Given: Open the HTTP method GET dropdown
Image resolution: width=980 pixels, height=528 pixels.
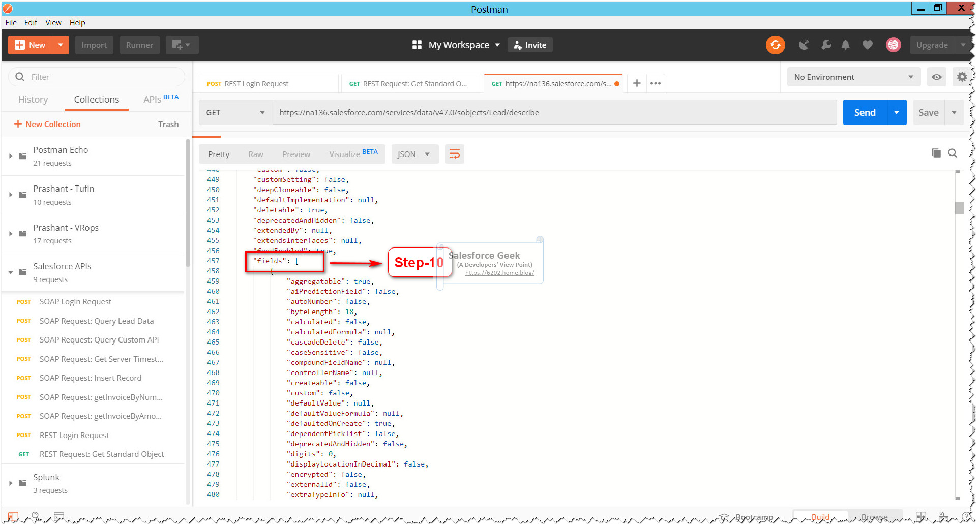Looking at the screenshot, I should tap(235, 113).
